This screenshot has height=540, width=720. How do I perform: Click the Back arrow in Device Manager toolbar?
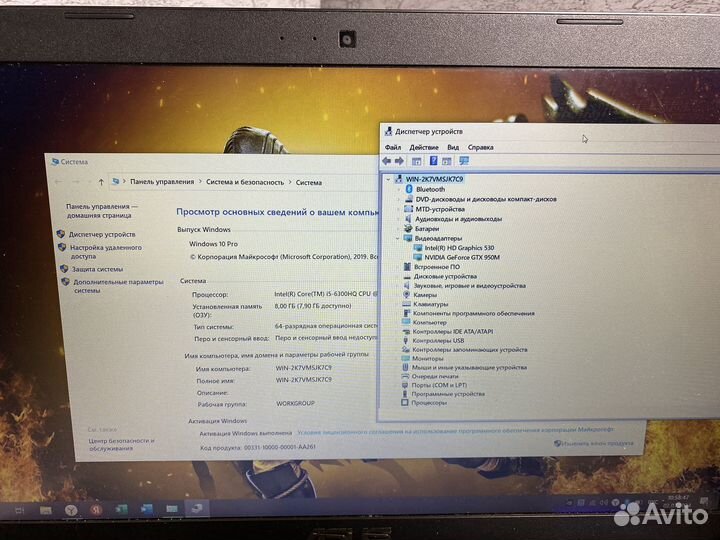pos(387,161)
